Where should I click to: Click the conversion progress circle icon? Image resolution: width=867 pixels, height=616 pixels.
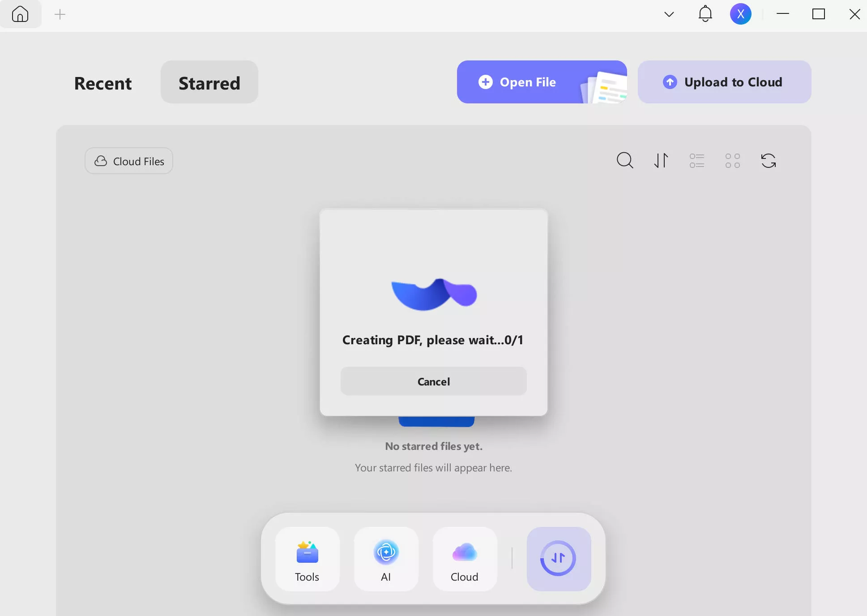558,558
